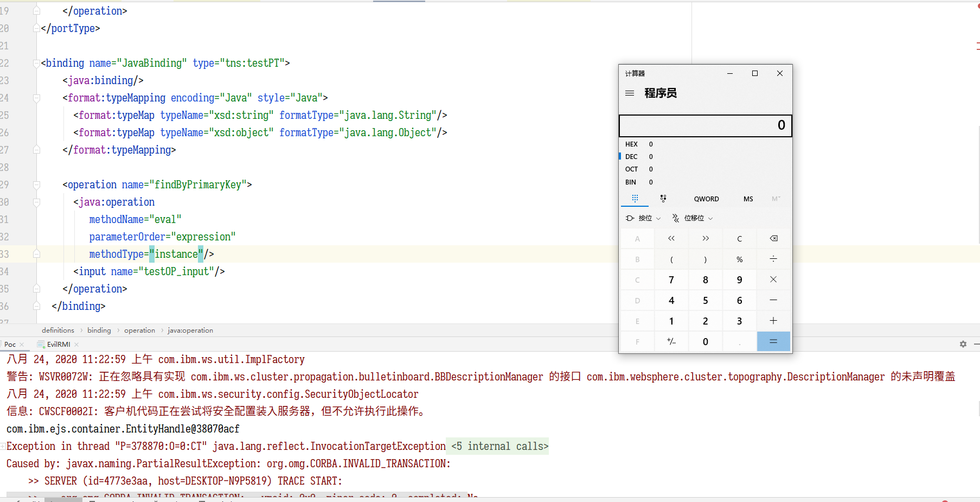Click the divide operator key
980x502 pixels.
coord(773,259)
